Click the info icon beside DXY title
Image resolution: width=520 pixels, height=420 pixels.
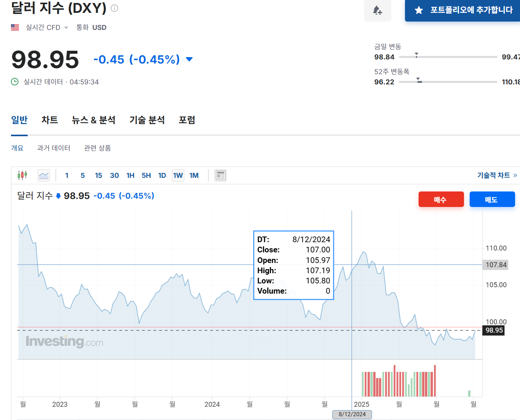(115, 8)
